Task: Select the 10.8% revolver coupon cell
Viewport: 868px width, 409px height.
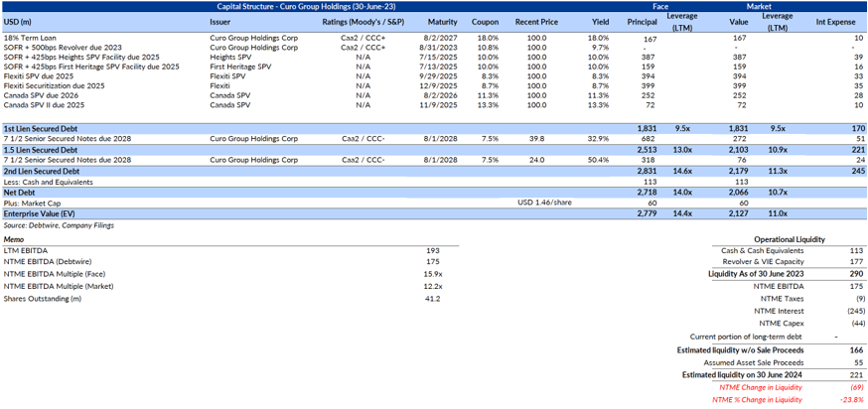Action: (489, 49)
